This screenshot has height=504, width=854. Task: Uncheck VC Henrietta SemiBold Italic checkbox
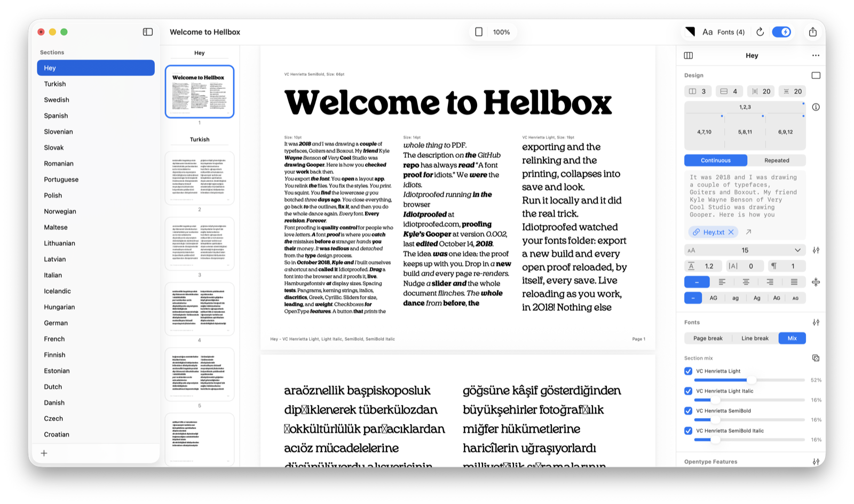coord(688,430)
